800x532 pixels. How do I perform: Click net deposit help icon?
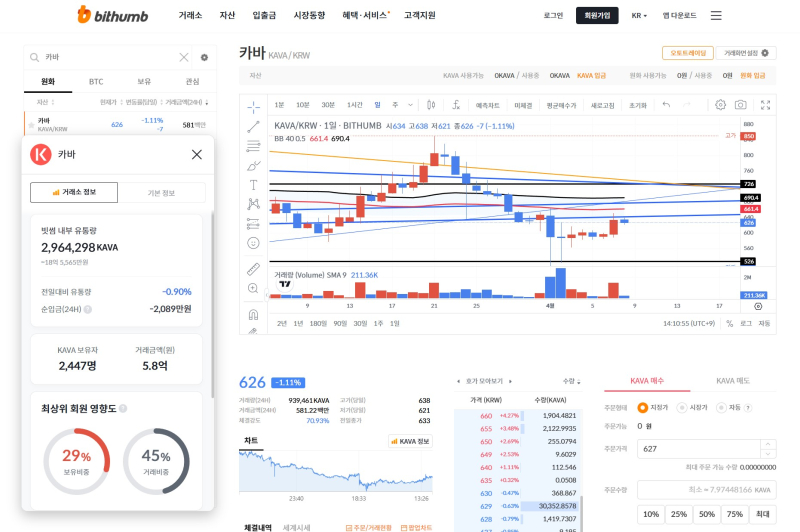coord(88,309)
